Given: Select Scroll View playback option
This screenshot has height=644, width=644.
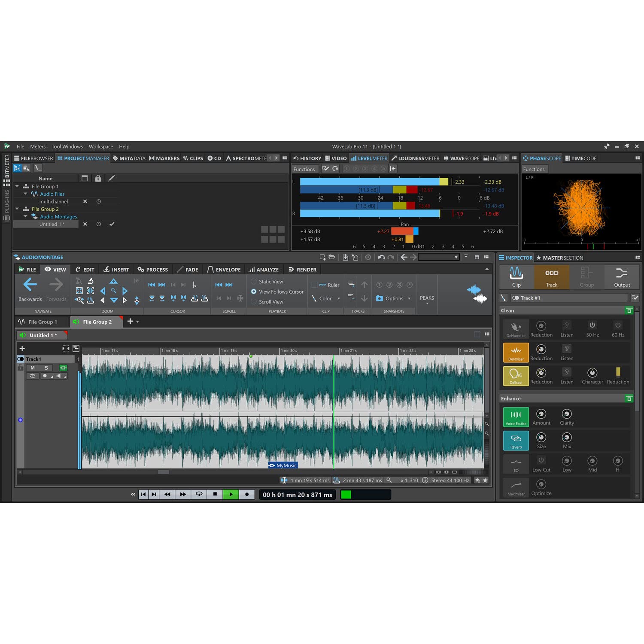Looking at the screenshot, I should [x=254, y=302].
